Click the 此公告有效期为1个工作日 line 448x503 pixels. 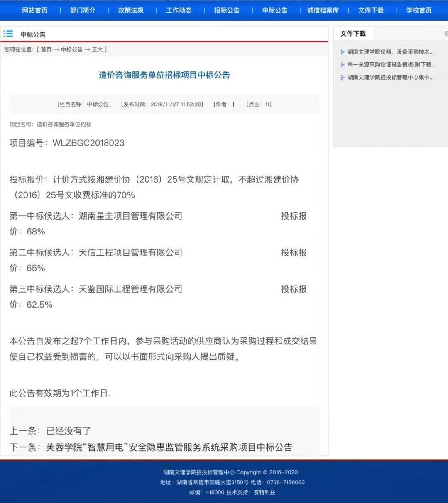[60, 393]
